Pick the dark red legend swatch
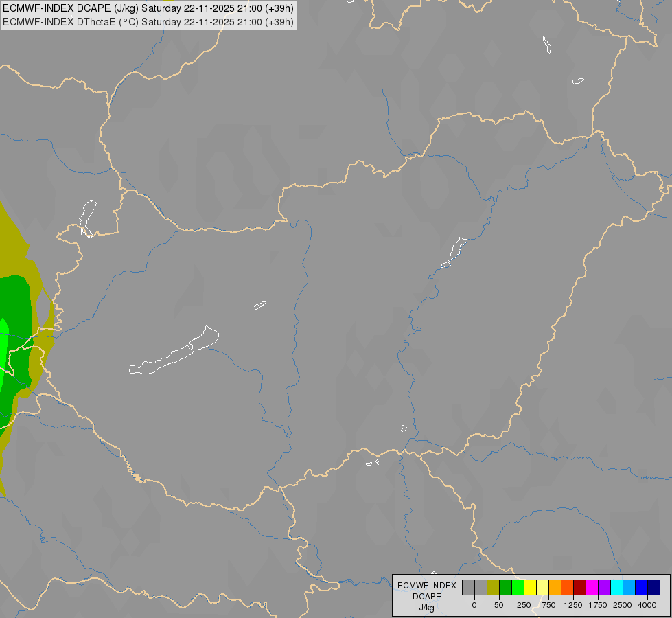 coord(580,588)
